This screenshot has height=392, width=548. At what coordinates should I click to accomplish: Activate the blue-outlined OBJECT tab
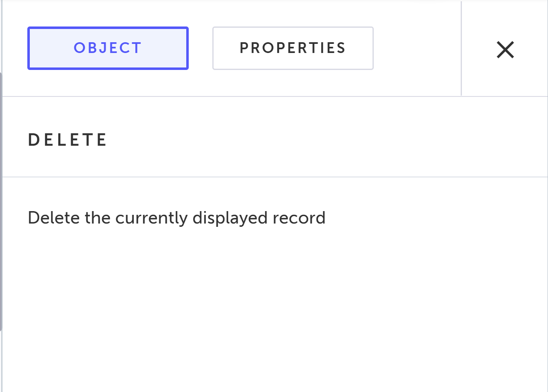point(108,48)
